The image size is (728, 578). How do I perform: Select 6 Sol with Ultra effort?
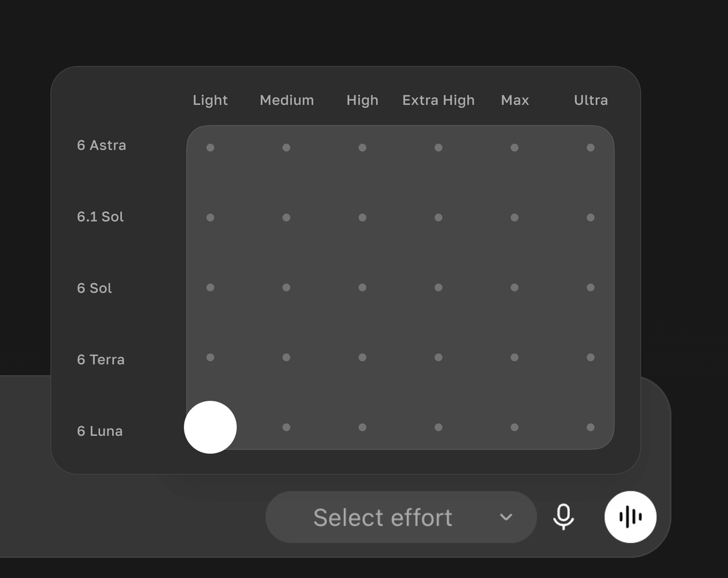591,287
